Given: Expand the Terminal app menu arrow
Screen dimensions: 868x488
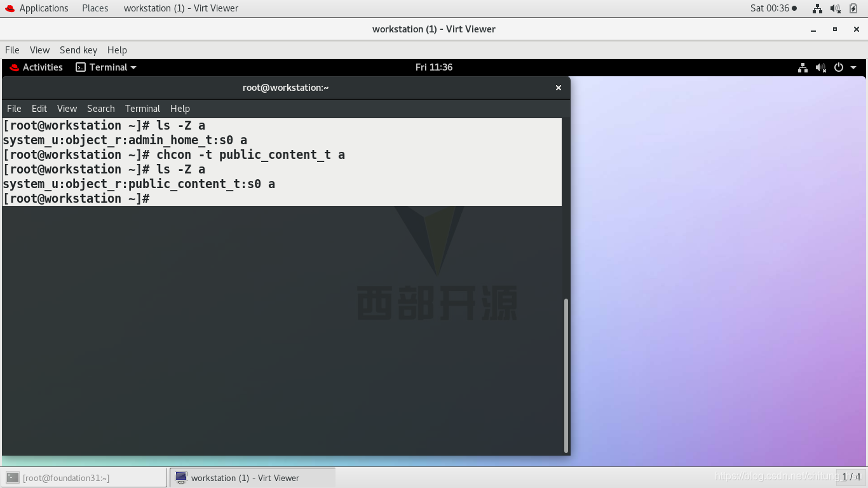Looking at the screenshot, I should pos(133,67).
